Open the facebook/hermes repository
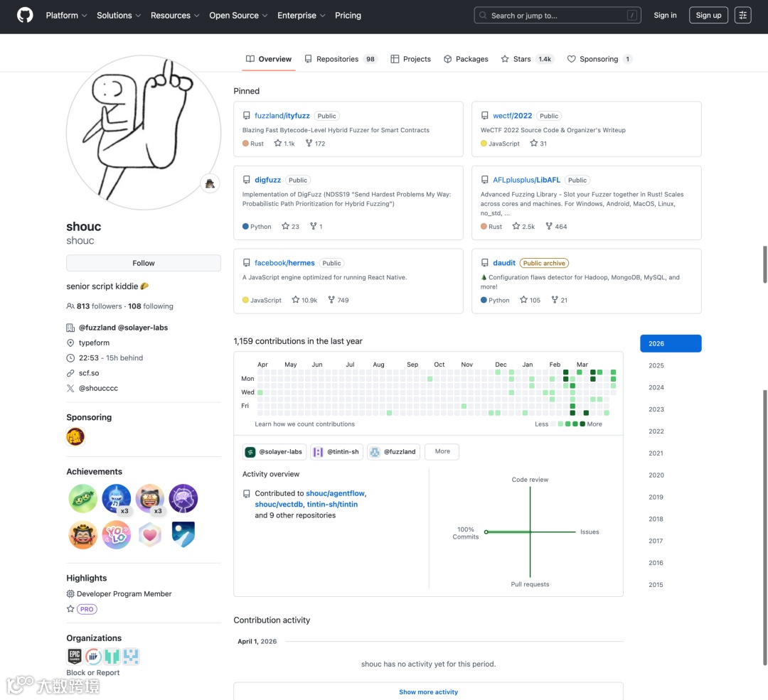768x700 pixels. click(x=284, y=263)
